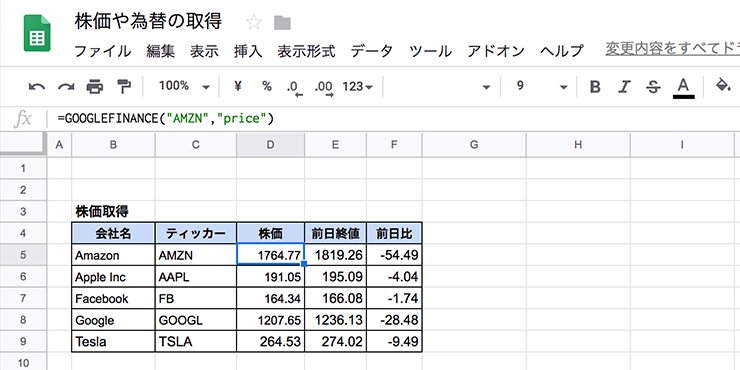Select cell with 株価取得 heading

click(113, 211)
